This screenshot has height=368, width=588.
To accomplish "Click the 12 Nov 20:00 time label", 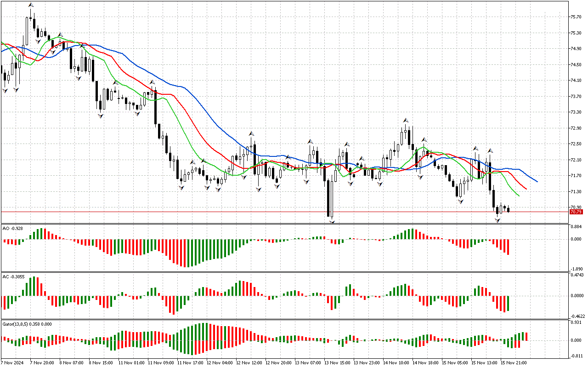I will [x=279, y=362].
